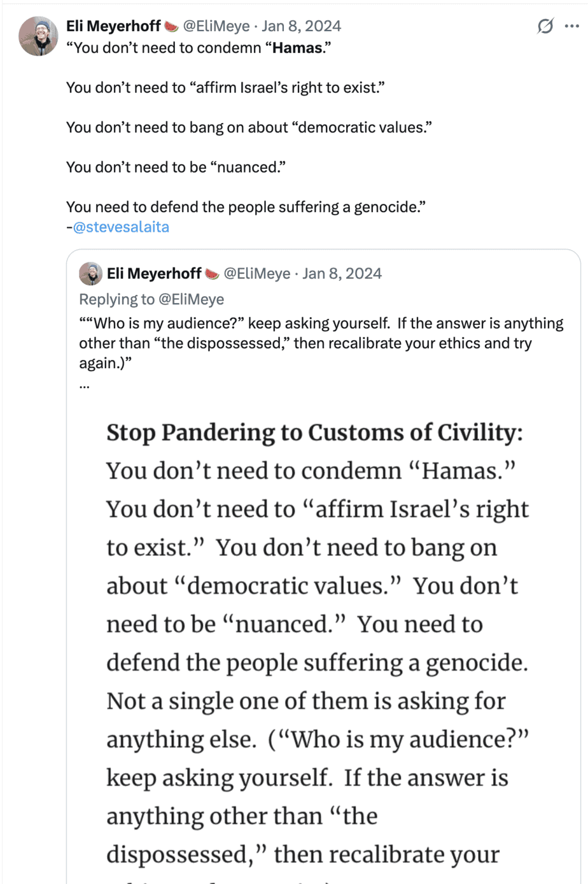Open the quoted tweet's small avatar
Image resolution: width=588 pixels, height=884 pixels.
click(91, 274)
